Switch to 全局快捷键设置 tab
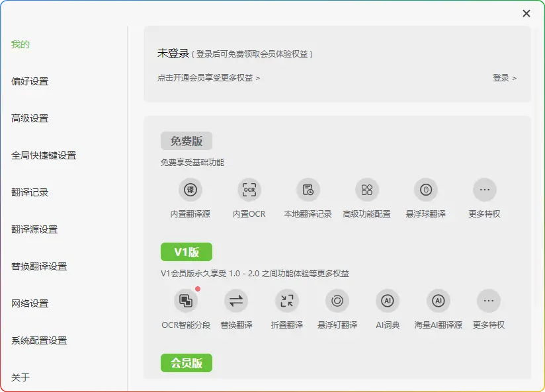545x392 pixels. pyautogui.click(x=44, y=155)
